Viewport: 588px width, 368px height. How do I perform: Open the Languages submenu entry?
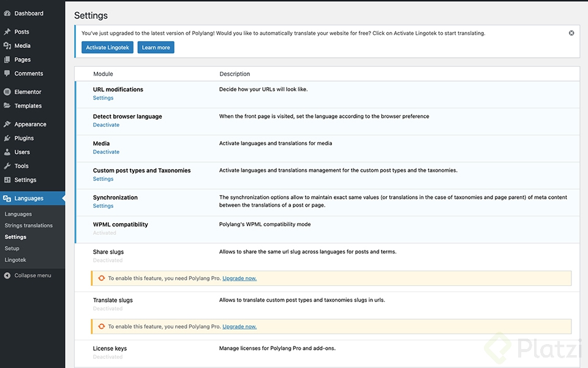pos(18,214)
